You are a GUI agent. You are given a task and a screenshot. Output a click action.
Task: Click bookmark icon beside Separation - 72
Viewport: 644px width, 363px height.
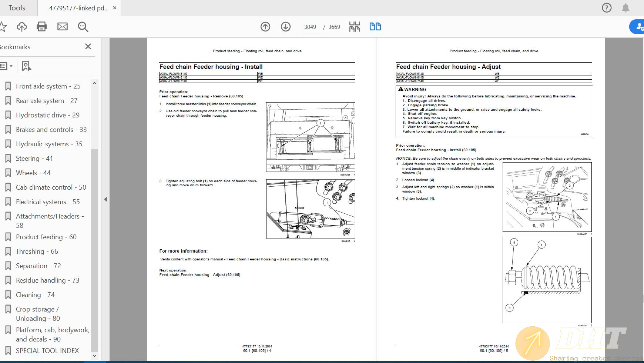click(8, 266)
